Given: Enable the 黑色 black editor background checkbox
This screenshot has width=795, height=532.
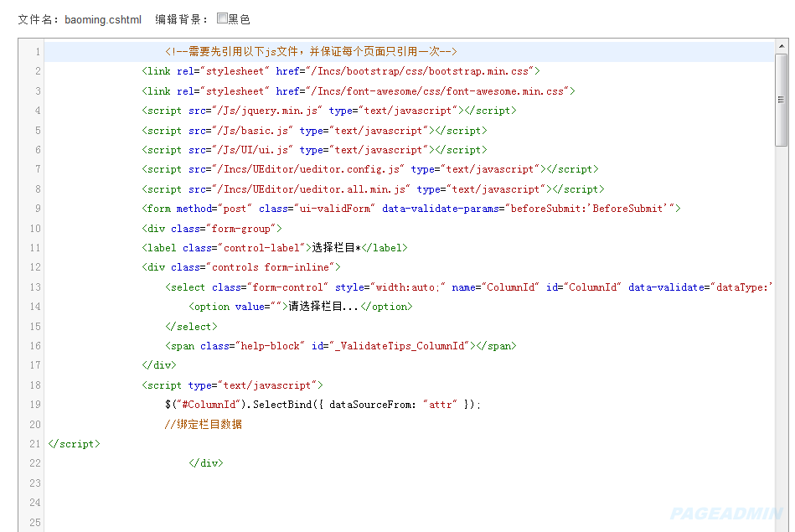Looking at the screenshot, I should click(222, 18).
